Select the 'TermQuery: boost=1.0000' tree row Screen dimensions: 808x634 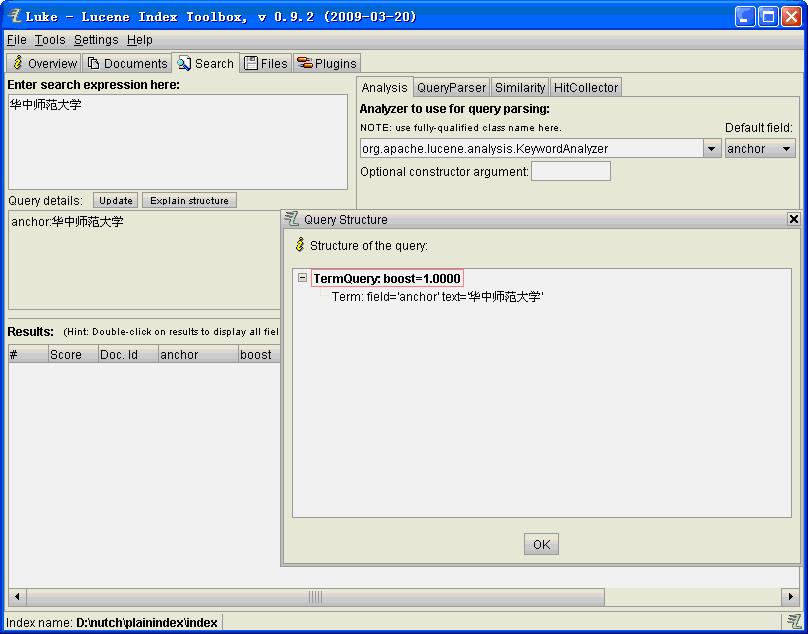(x=387, y=278)
